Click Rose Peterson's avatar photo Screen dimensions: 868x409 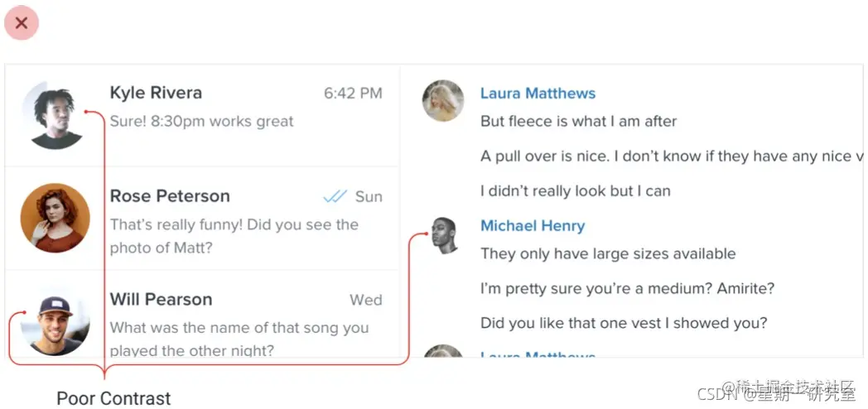55,218
